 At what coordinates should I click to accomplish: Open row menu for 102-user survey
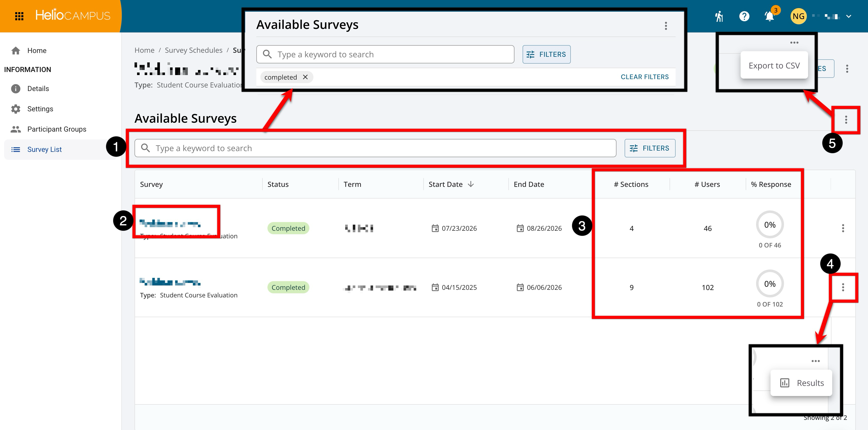tap(843, 287)
